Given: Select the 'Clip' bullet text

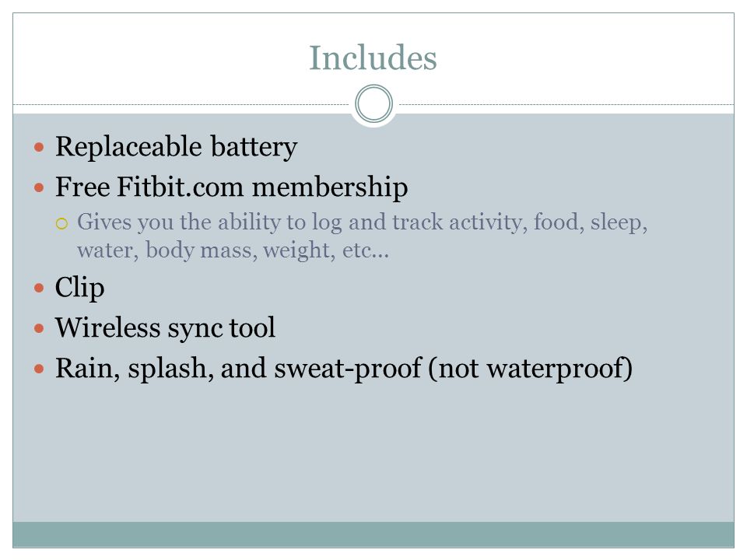Looking at the screenshot, I should (x=79, y=288).
